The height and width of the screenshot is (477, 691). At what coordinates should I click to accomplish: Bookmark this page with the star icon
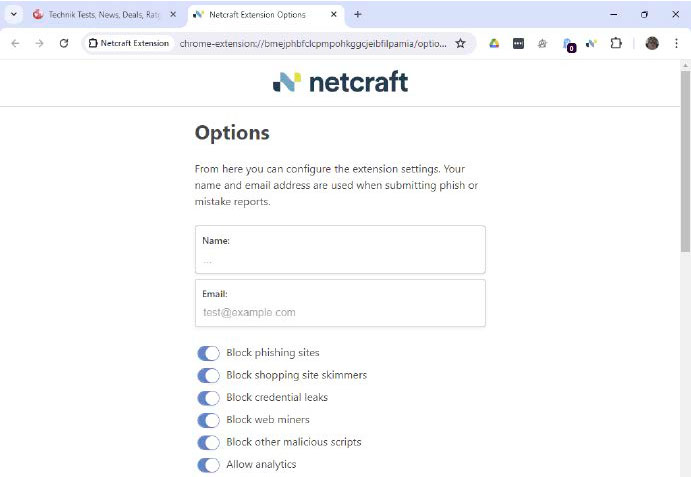click(x=460, y=43)
